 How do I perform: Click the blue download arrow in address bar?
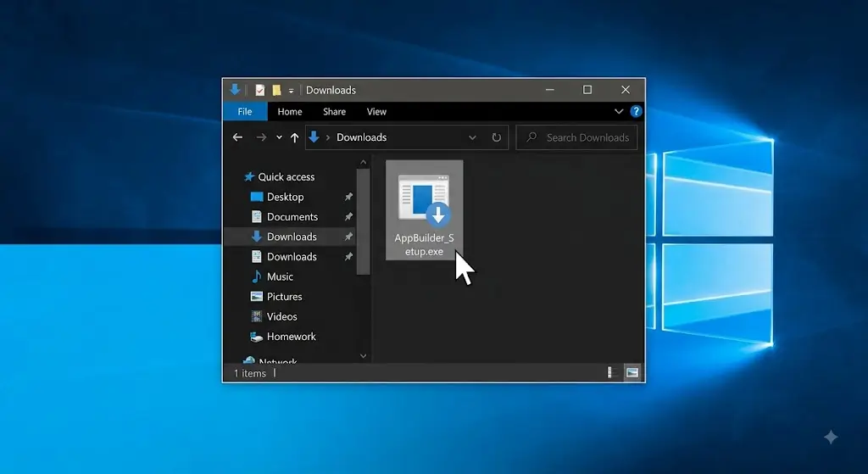pos(314,137)
